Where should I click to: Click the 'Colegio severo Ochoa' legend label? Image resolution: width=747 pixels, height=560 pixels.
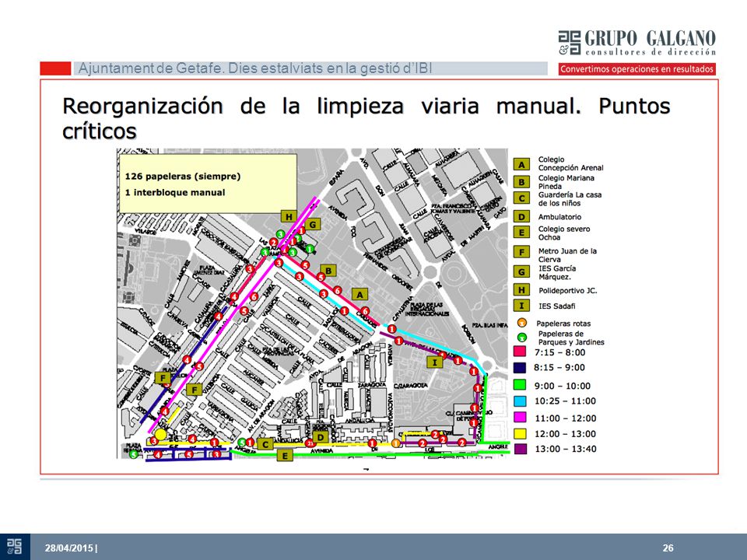click(564, 233)
